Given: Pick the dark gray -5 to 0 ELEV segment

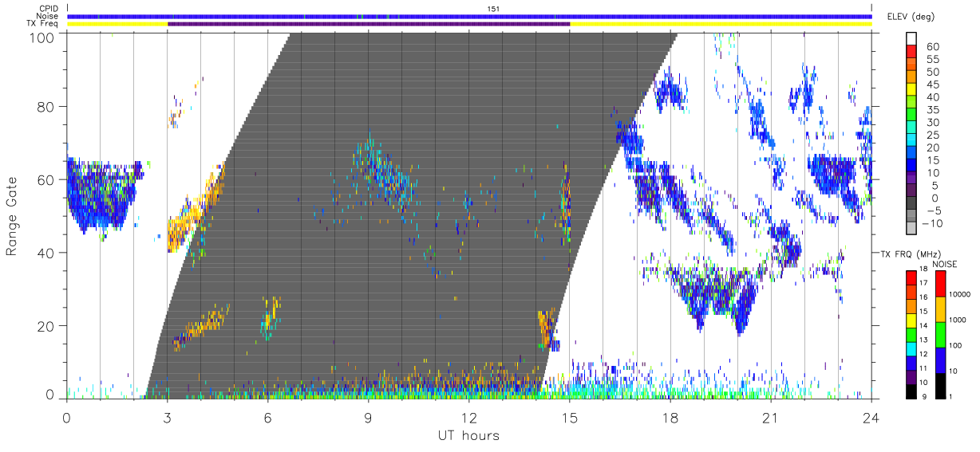Looking at the screenshot, I should pos(912,204).
